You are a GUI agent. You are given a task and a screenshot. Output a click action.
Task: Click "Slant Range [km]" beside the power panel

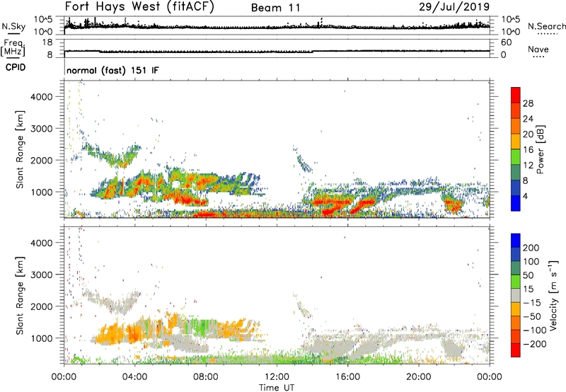click(x=20, y=149)
